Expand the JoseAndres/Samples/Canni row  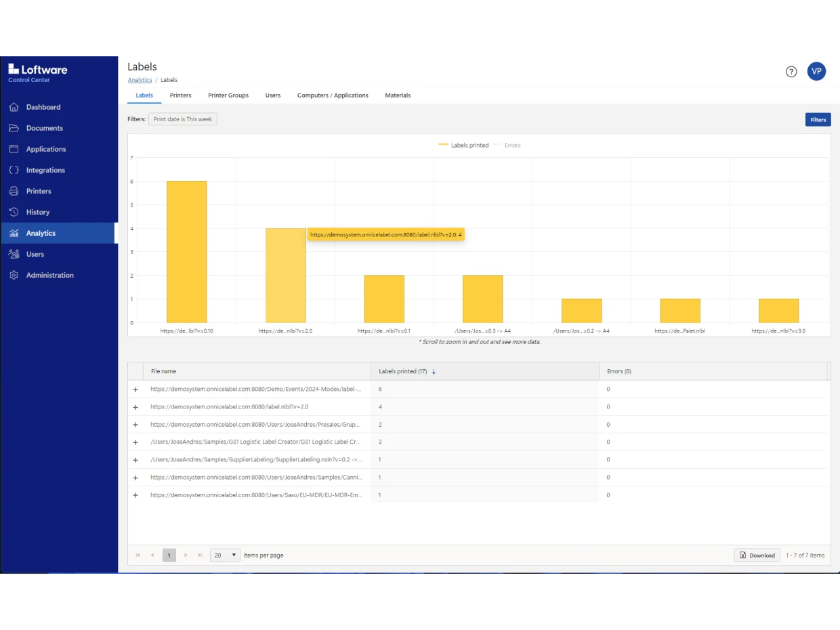click(x=135, y=478)
